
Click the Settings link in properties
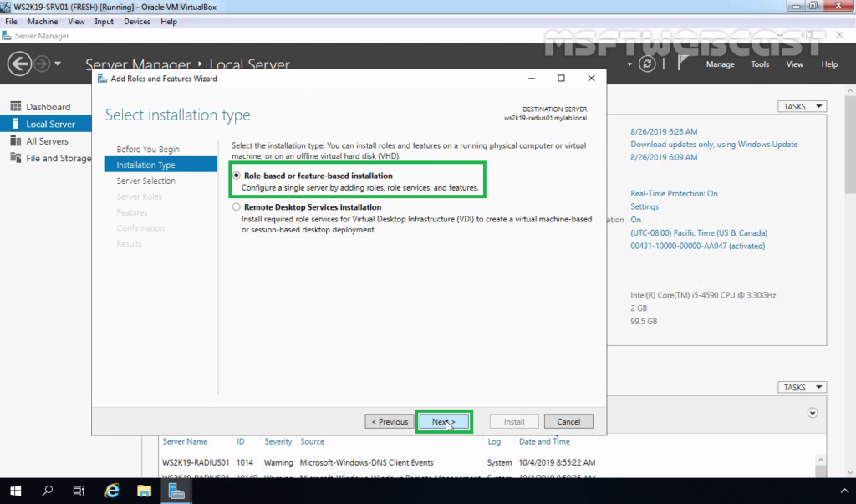(645, 206)
